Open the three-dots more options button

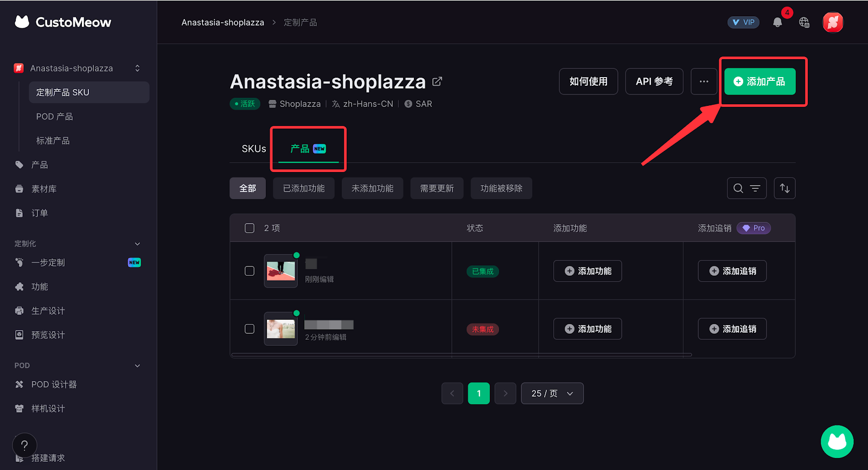tap(704, 81)
